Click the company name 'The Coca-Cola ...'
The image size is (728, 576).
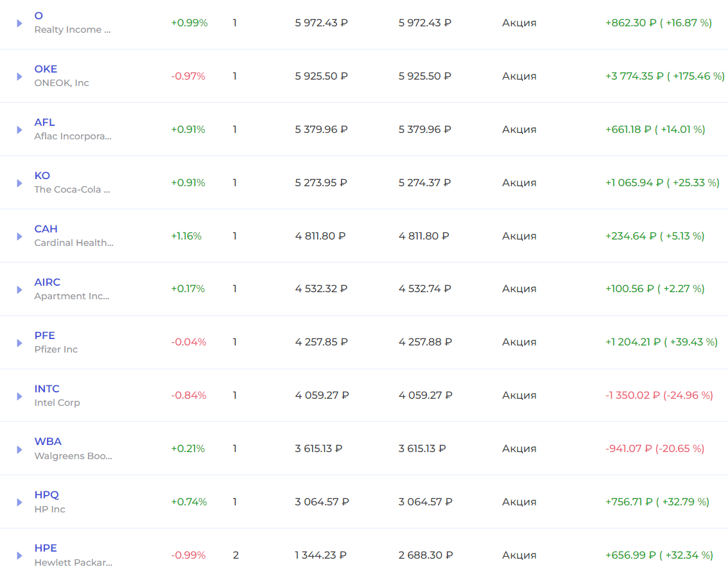72,189
